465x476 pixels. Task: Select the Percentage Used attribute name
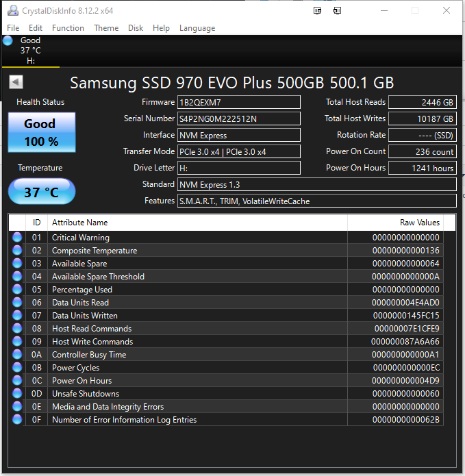tap(82, 290)
